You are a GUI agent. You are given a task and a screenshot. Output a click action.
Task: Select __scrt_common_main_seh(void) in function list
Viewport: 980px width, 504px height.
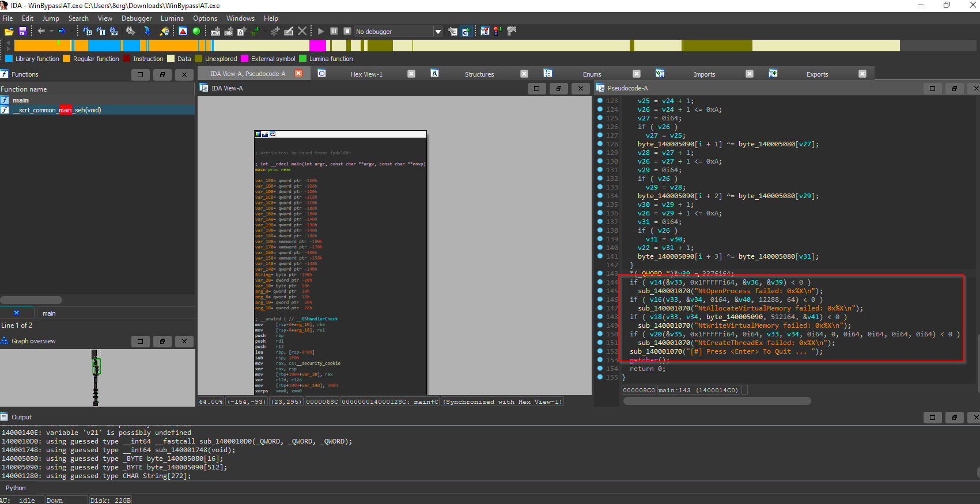[97, 110]
